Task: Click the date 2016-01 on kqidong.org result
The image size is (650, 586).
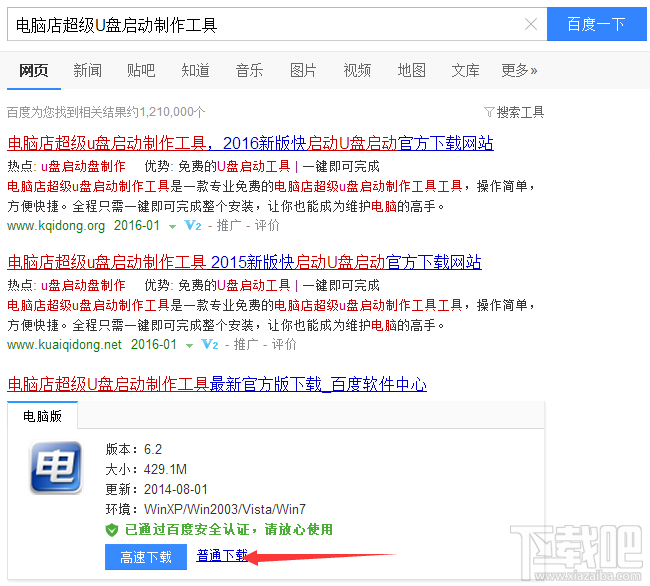Action: pyautogui.click(x=137, y=225)
